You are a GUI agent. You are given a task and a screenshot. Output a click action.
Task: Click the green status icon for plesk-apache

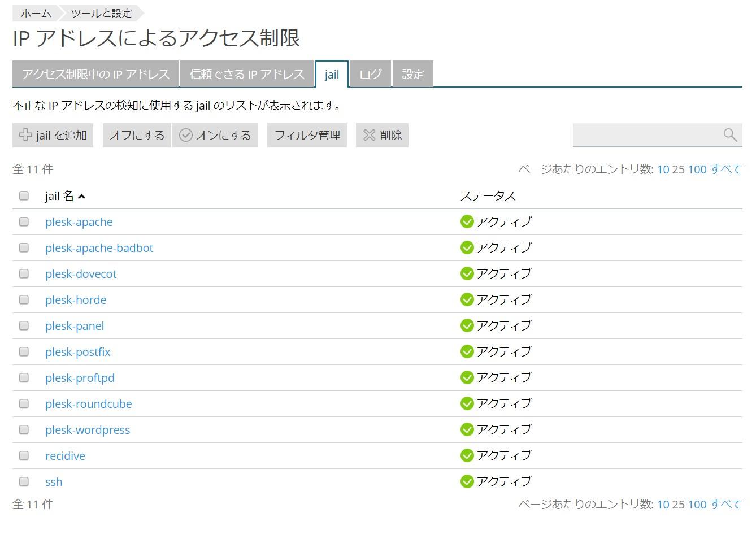pos(467,221)
